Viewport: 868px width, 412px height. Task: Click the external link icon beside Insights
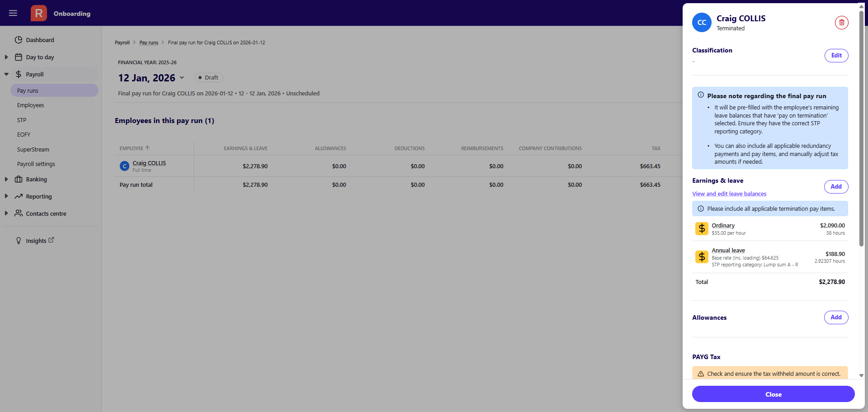51,240
